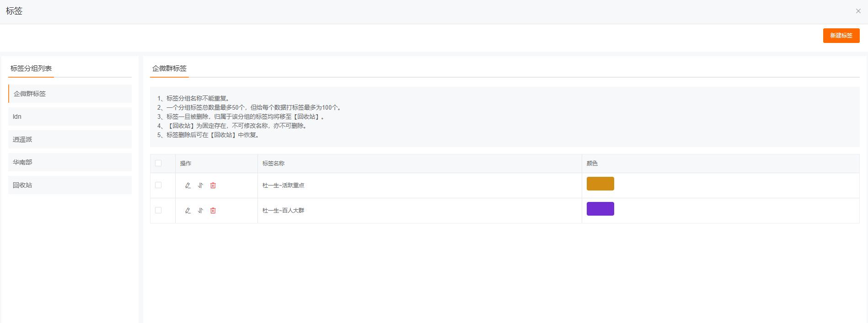Click the orange-brown color swatch
This screenshot has height=323, width=868.
coord(600,184)
